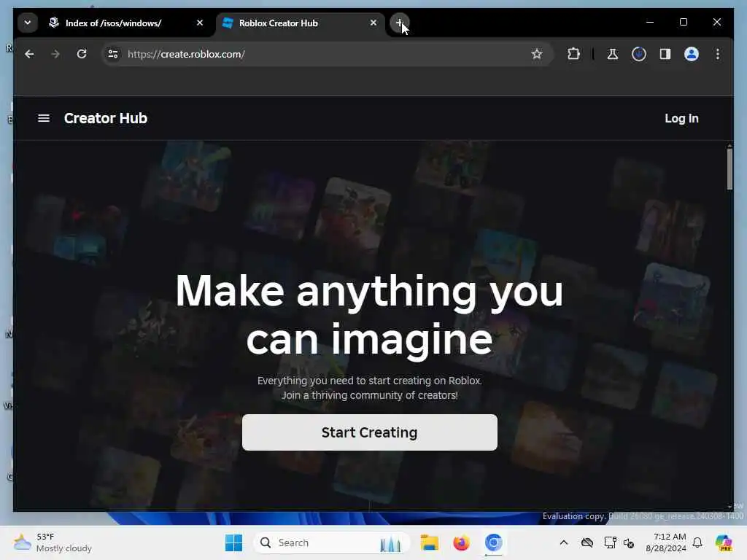Open the browser extensions puzzle icon
This screenshot has width=747, height=560.
[573, 54]
